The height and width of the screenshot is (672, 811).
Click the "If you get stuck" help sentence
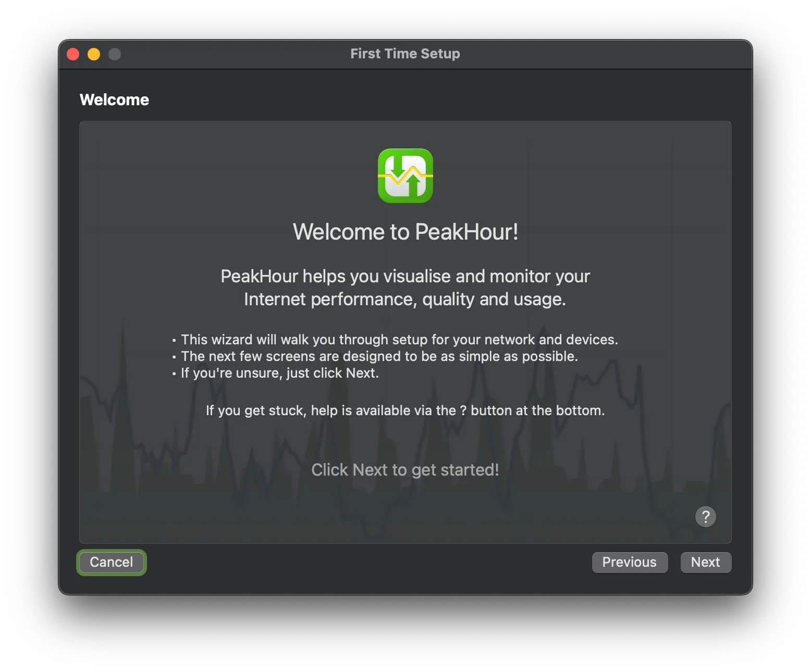pos(405,410)
